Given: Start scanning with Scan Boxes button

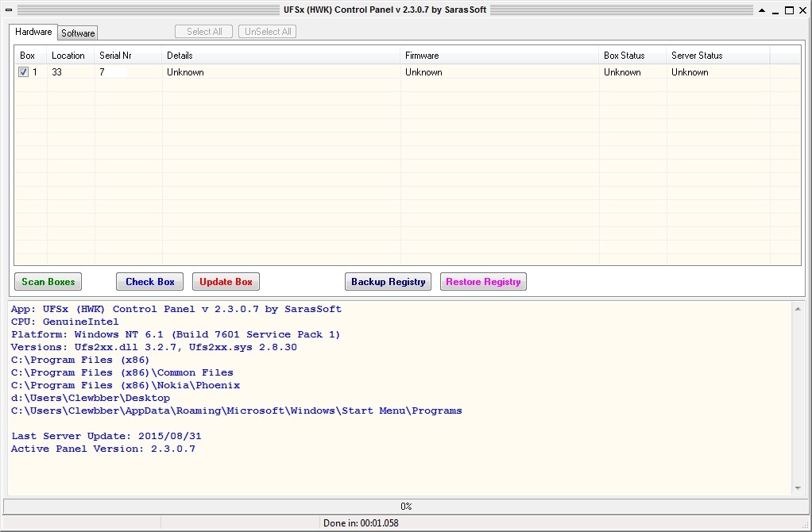Looking at the screenshot, I should (48, 282).
